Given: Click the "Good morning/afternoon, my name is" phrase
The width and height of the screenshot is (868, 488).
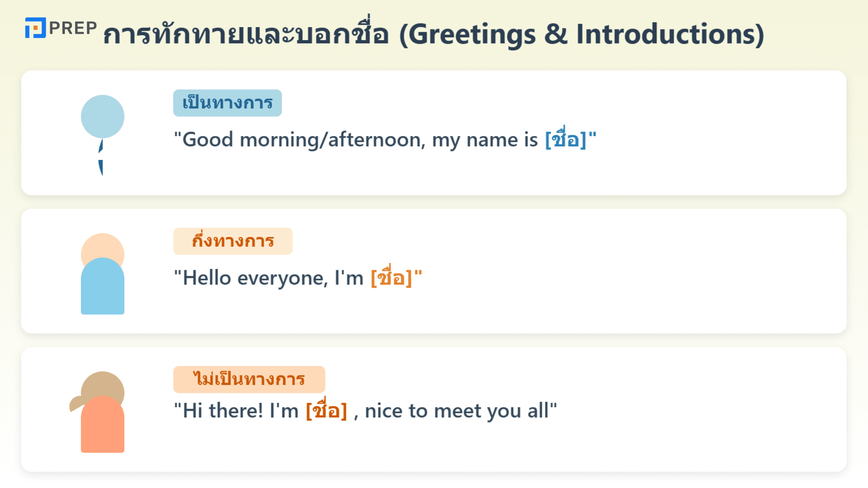Looking at the screenshot, I should (x=359, y=140).
